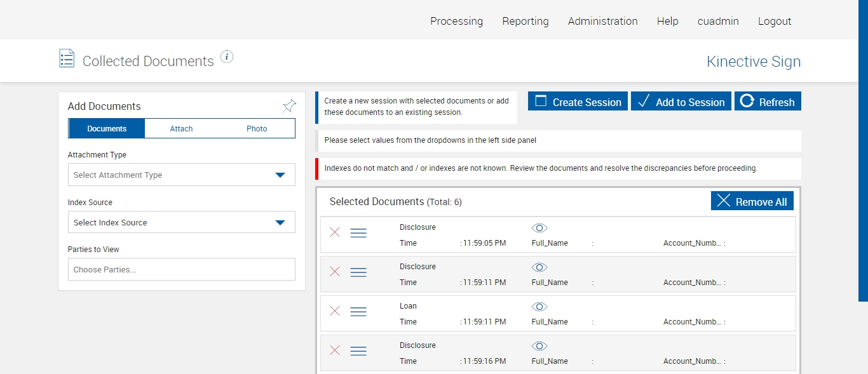Open the Attachment Type dropdown

pyautogui.click(x=181, y=175)
